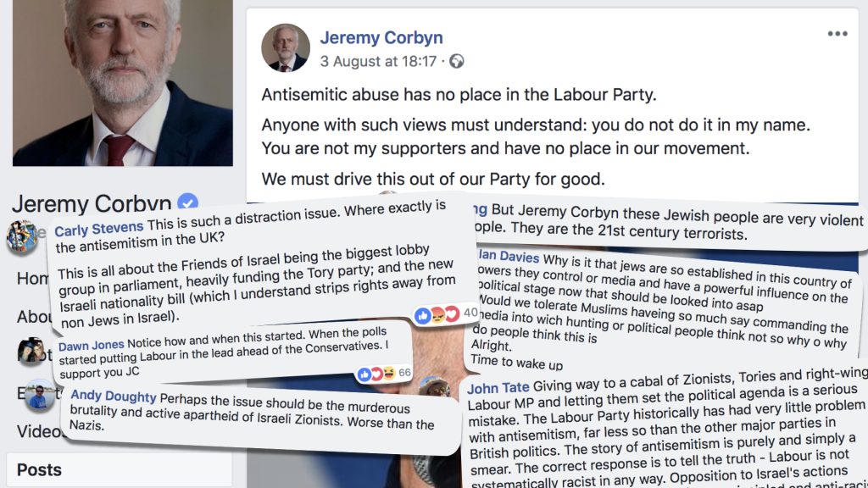This screenshot has height=488, width=868.
Task: Open Andy Doughty's commenter profile link
Action: point(114,396)
